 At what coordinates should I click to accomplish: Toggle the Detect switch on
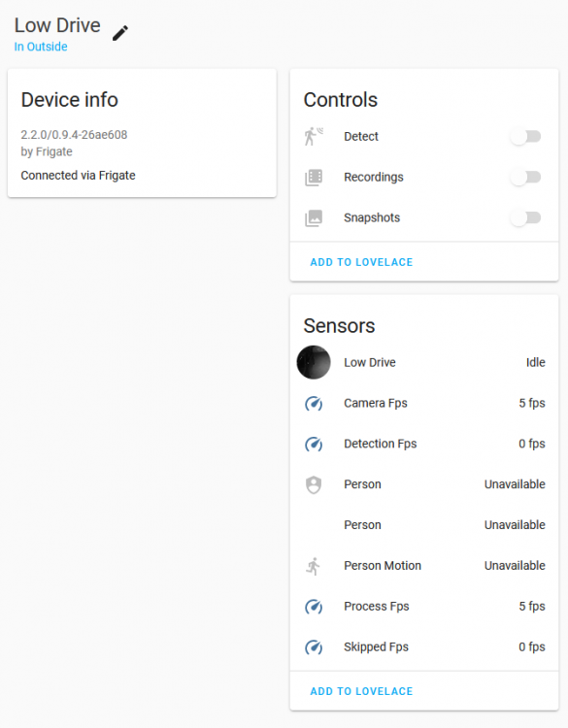click(x=525, y=137)
